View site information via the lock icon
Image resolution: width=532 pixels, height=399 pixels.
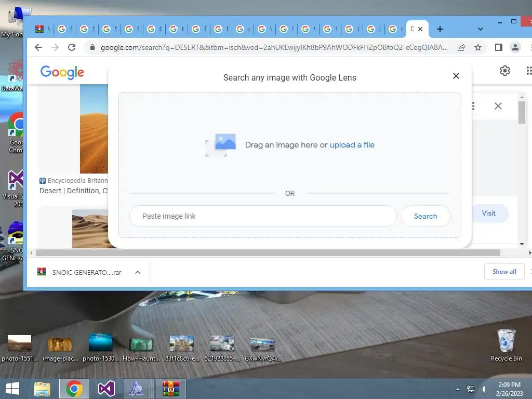[x=92, y=47]
